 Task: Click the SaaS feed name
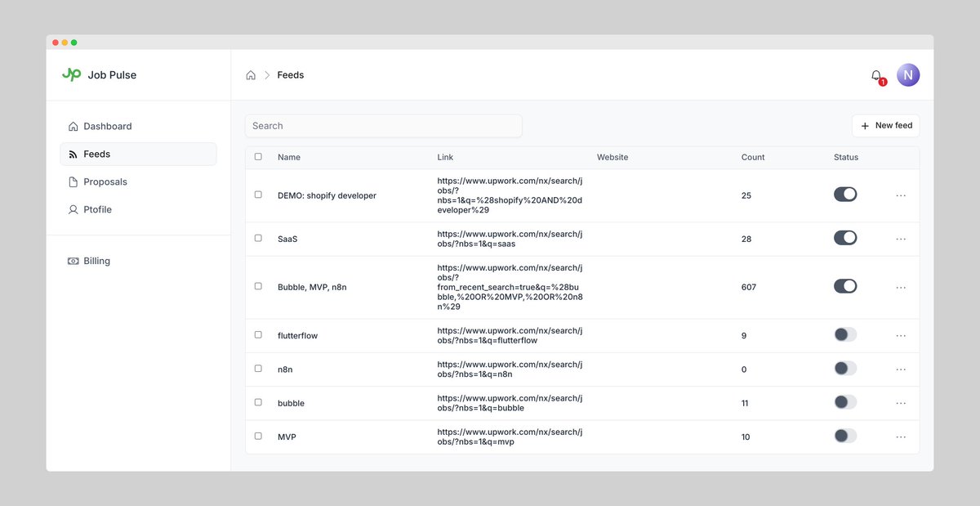[287, 240]
